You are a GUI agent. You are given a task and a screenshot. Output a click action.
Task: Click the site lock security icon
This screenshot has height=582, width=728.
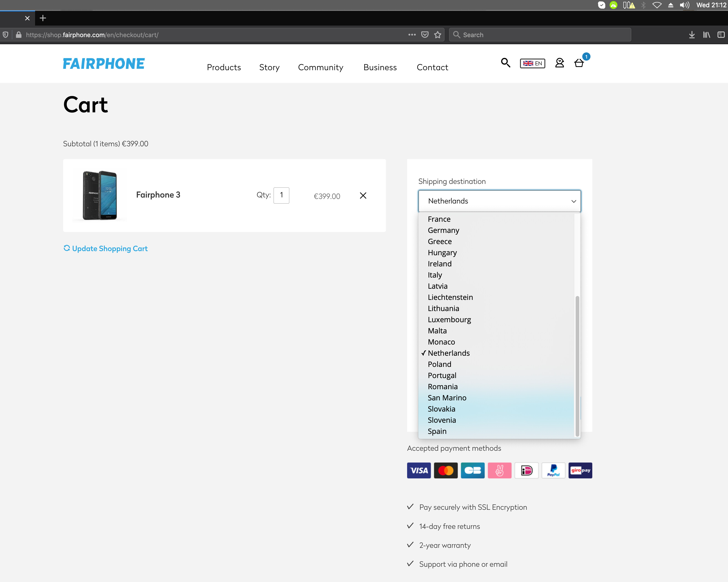(18, 35)
